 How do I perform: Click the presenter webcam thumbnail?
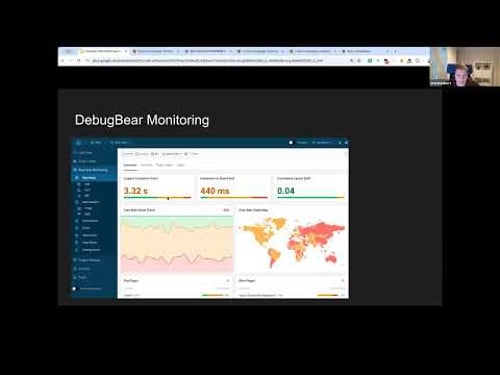tap(465, 67)
